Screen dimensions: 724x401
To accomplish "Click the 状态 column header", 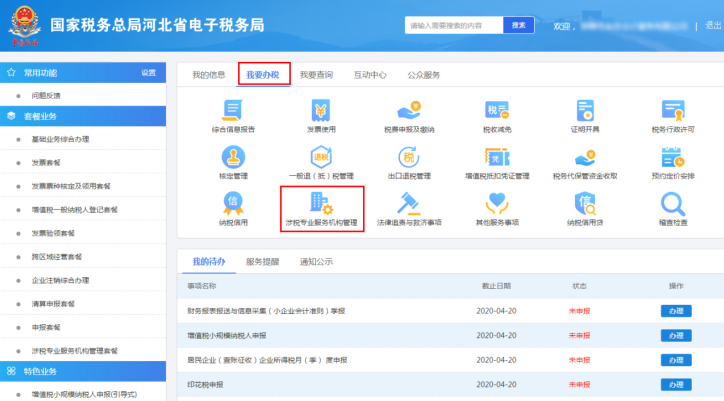I will pyautogui.click(x=579, y=286).
